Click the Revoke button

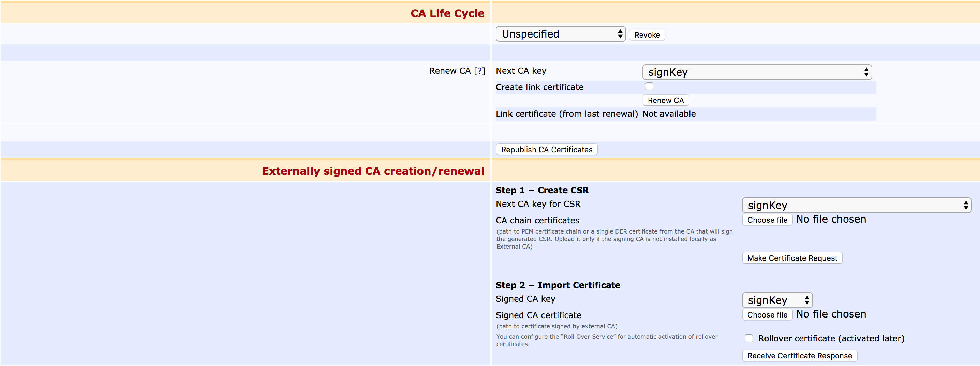(647, 35)
